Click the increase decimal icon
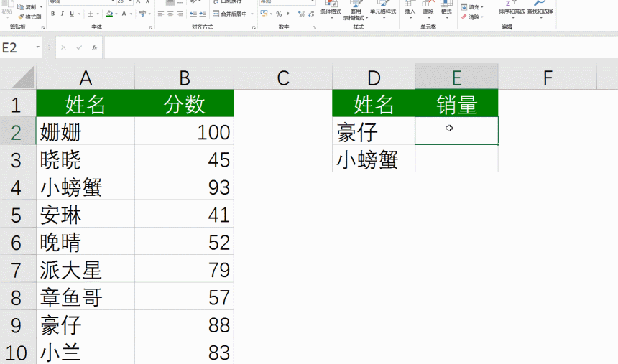Image resolution: width=618 pixels, height=364 pixels. click(x=302, y=14)
